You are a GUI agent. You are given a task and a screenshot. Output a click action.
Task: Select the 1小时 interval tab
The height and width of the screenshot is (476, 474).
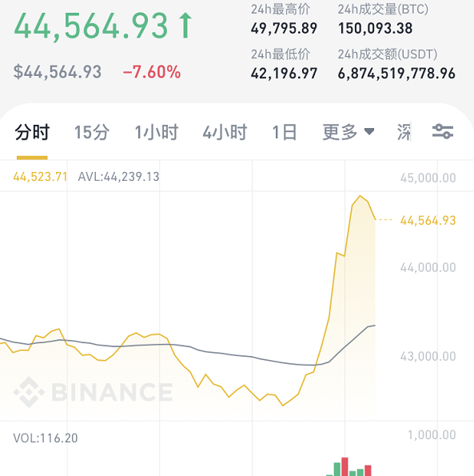click(x=156, y=132)
